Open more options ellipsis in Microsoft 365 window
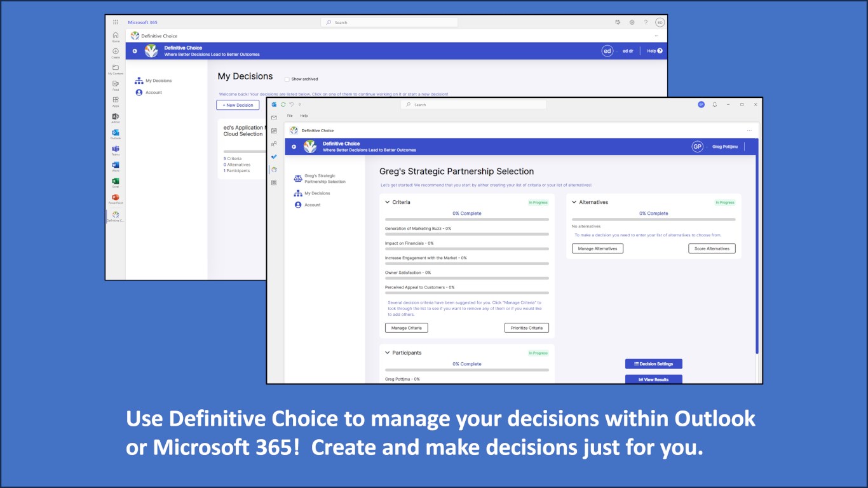868x488 pixels. pyautogui.click(x=657, y=36)
